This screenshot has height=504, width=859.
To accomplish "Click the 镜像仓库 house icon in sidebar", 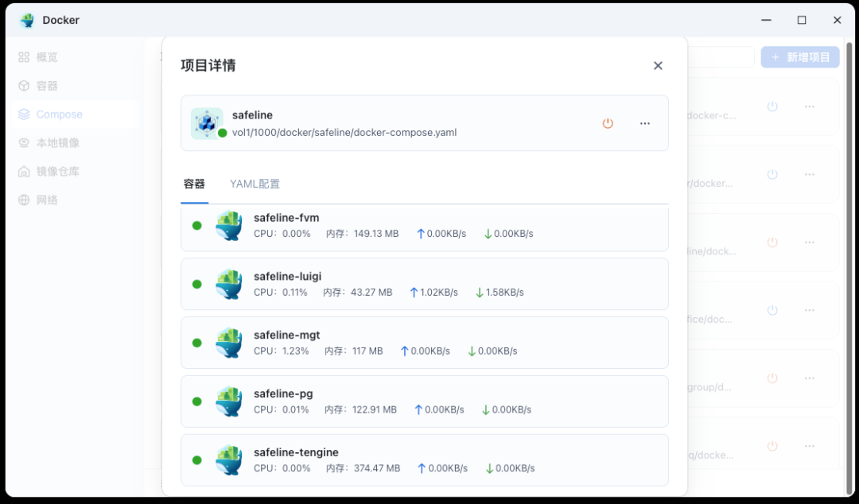I will [x=24, y=171].
